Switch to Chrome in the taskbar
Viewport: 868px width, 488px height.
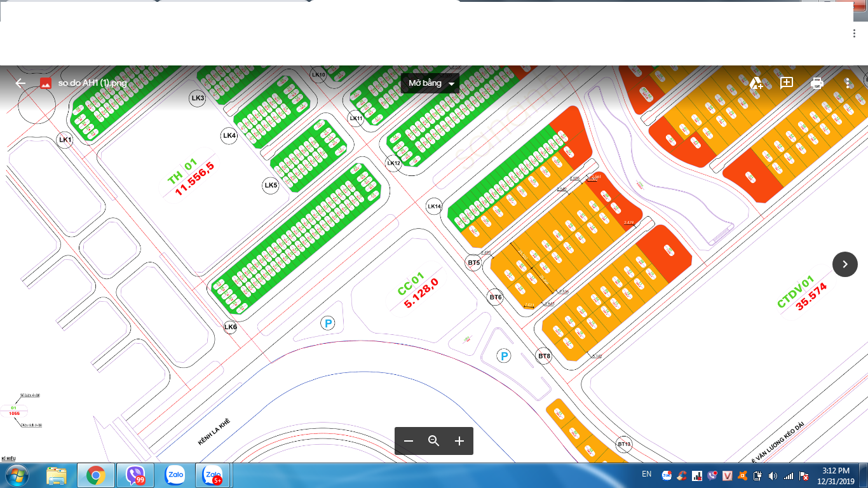click(96, 475)
